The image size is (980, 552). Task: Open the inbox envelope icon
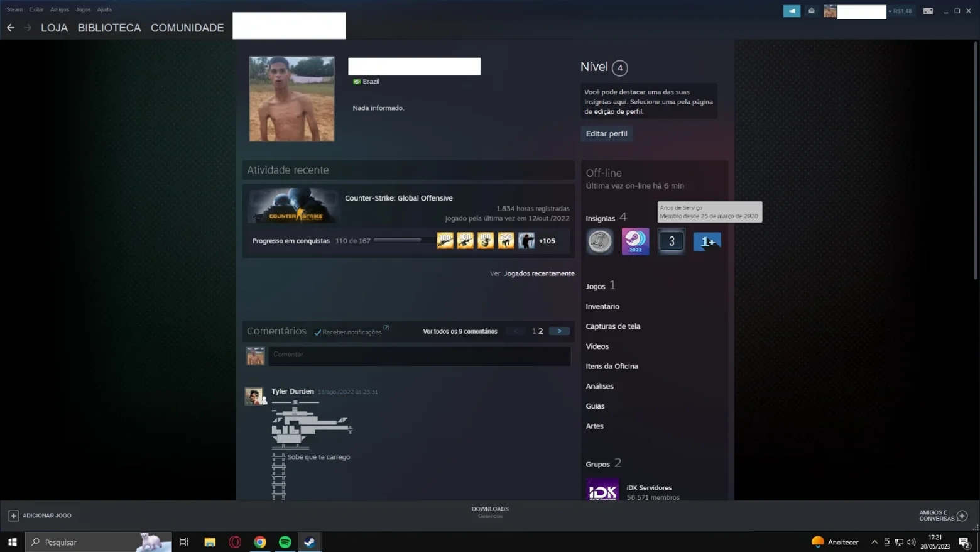pos(812,11)
